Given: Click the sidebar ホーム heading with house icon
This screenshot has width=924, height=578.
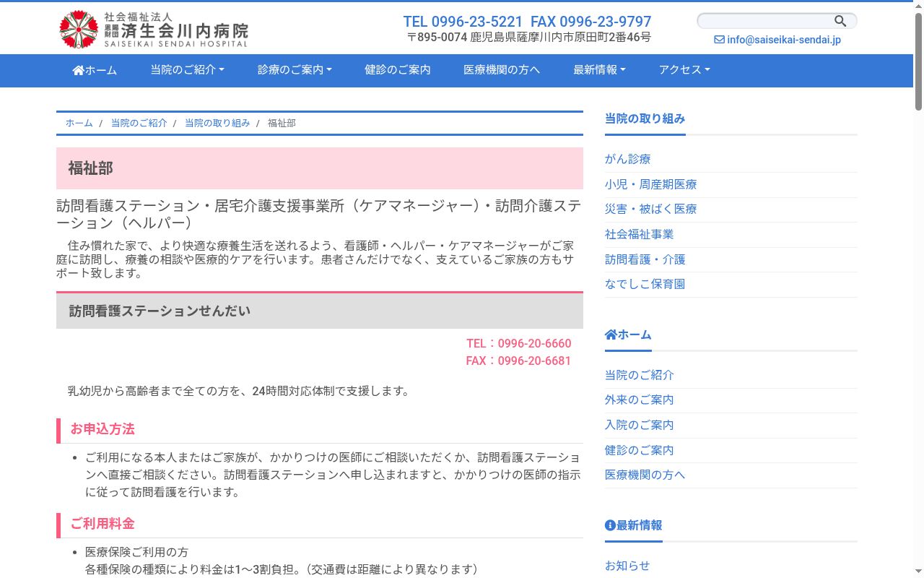Looking at the screenshot, I should tap(628, 335).
